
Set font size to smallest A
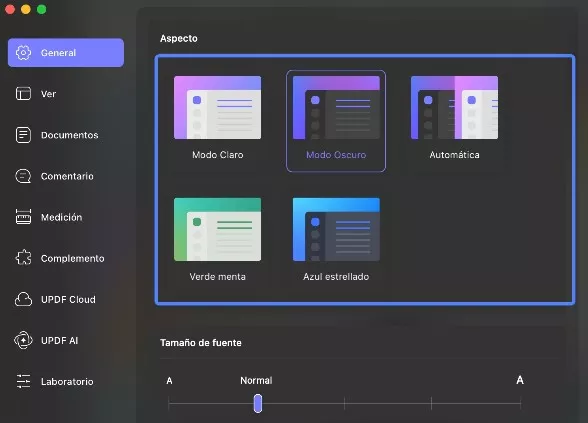click(170, 381)
